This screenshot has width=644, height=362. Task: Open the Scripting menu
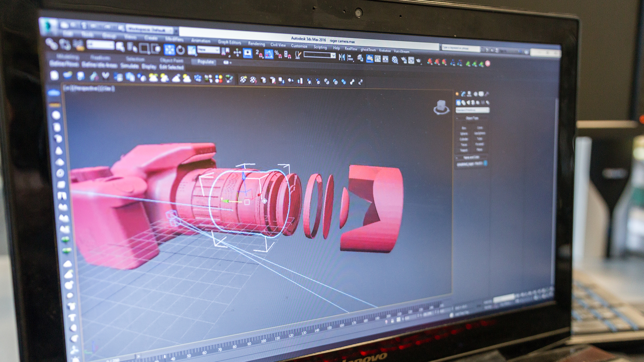320,47
